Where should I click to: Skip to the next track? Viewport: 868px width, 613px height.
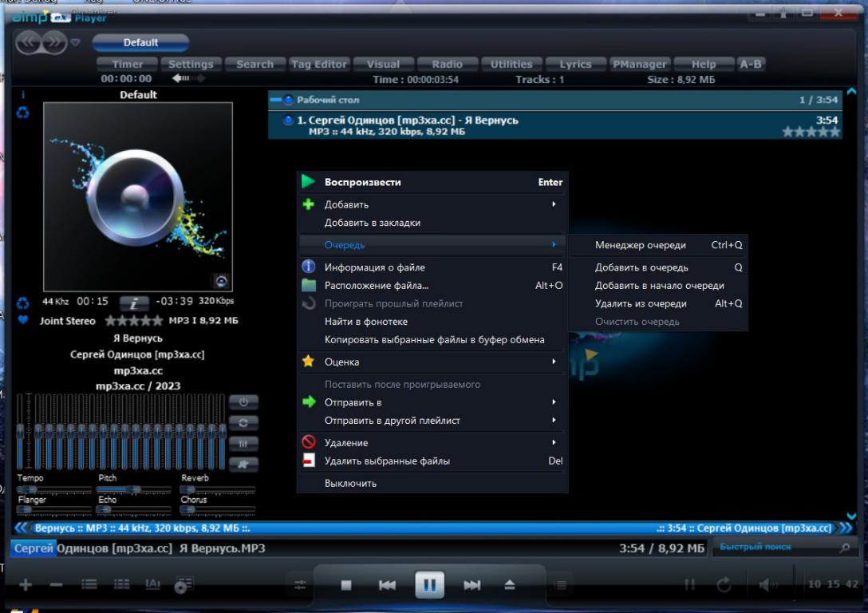tap(471, 585)
